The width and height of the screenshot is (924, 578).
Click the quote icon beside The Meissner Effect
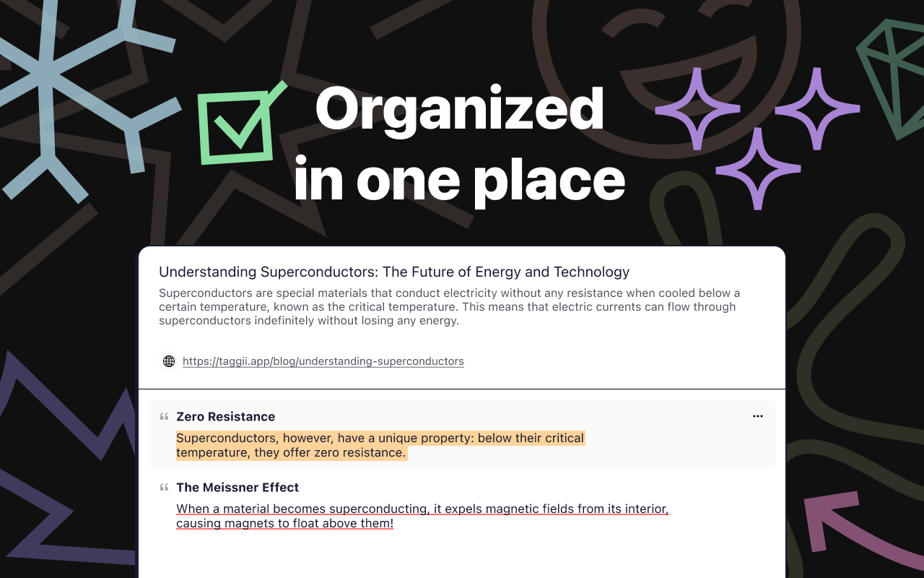pos(164,487)
